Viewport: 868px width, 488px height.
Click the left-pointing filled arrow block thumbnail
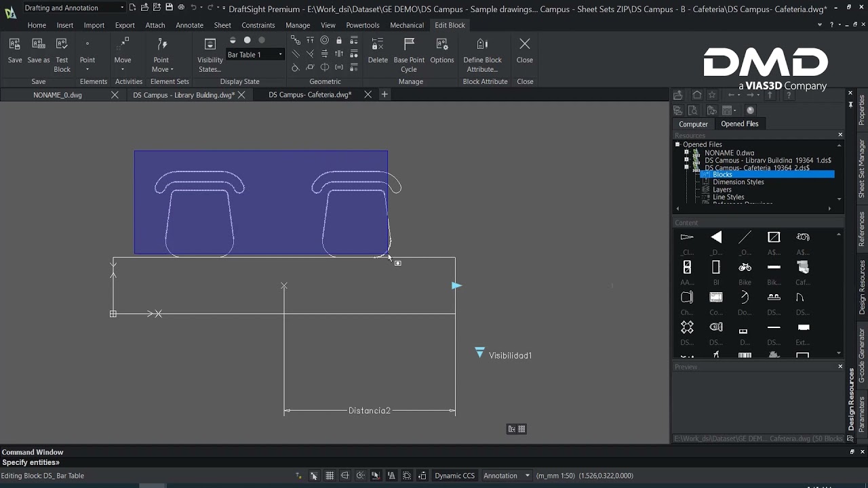pos(716,237)
